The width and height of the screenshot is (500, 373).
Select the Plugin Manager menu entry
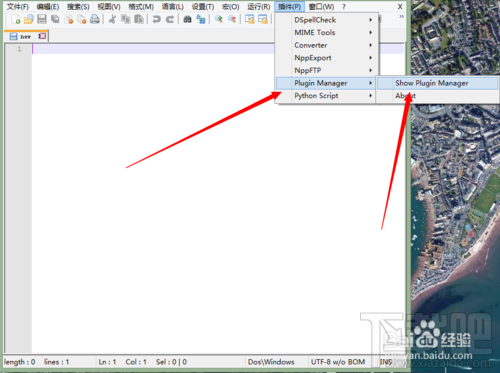(x=326, y=83)
